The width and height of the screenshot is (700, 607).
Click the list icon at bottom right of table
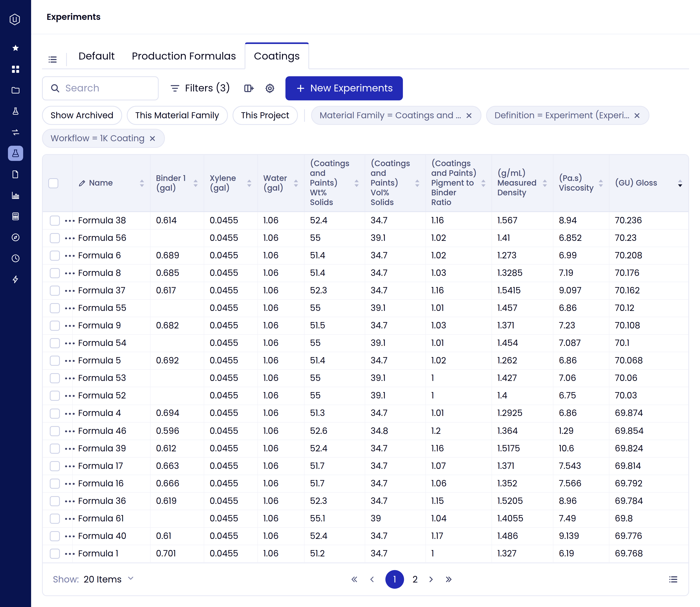(x=673, y=580)
